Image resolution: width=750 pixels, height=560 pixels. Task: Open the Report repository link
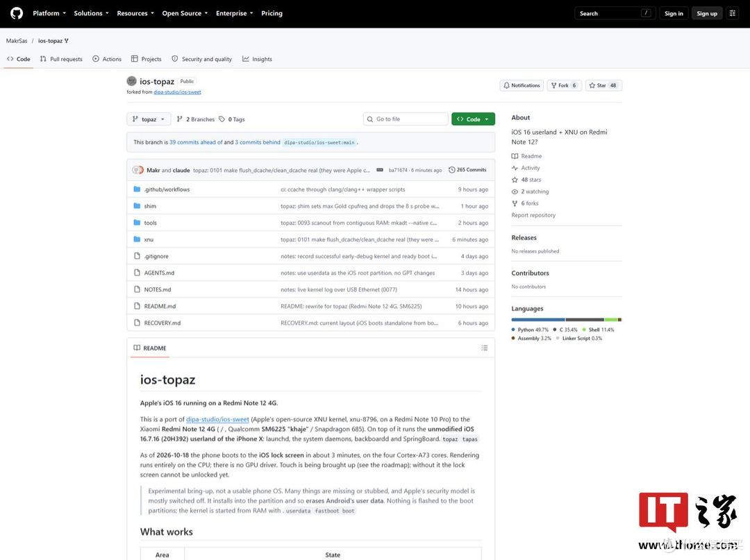pyautogui.click(x=533, y=215)
